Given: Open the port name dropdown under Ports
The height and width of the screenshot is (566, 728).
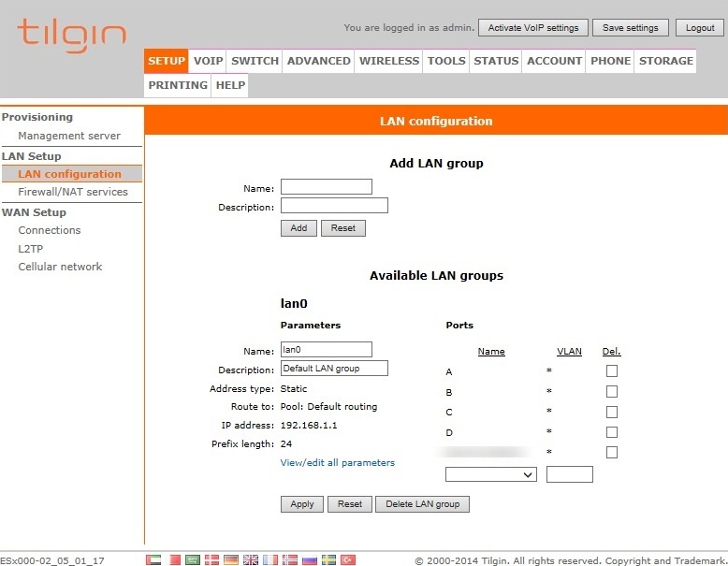Looking at the screenshot, I should (x=490, y=474).
